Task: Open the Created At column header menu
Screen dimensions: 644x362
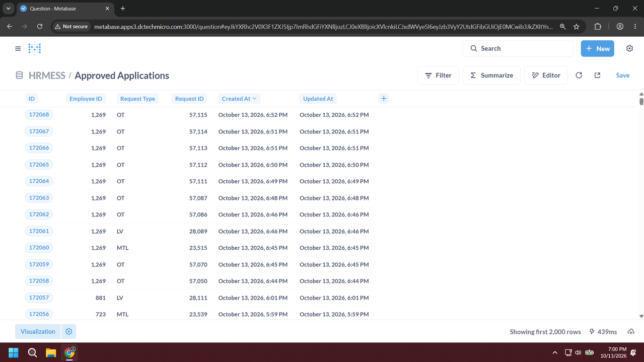Action: coord(239,99)
